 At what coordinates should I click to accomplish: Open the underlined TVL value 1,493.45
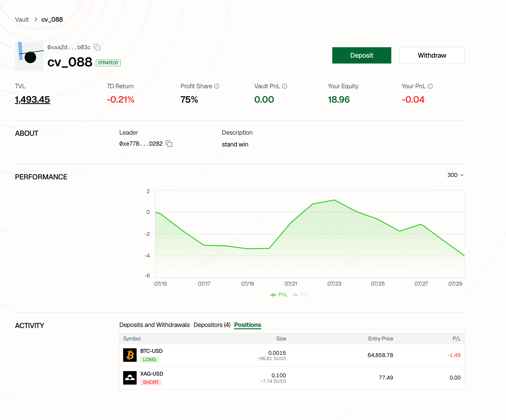32,100
